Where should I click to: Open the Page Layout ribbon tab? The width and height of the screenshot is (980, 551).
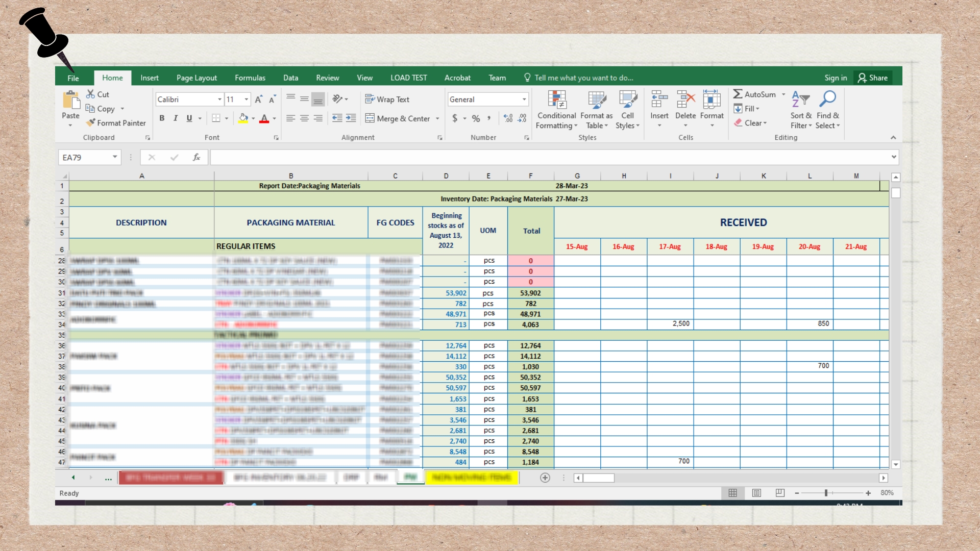point(197,78)
